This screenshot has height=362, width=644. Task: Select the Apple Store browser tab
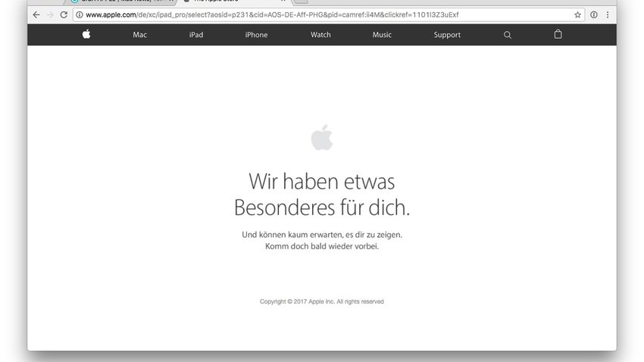point(235,2)
